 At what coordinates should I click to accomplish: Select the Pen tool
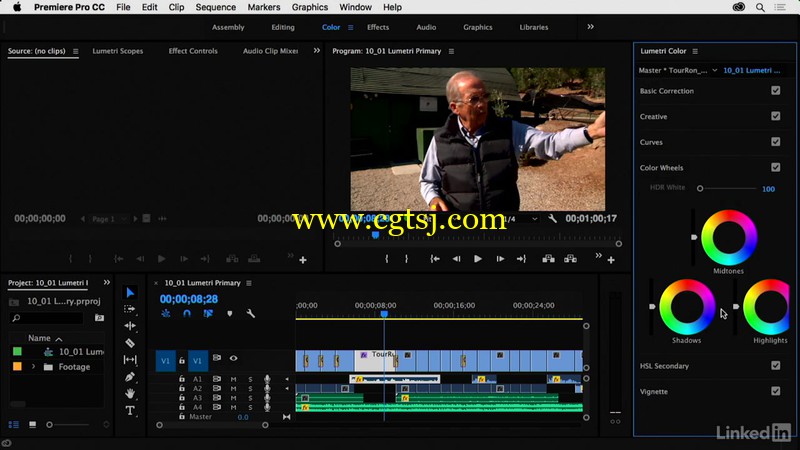point(130,377)
